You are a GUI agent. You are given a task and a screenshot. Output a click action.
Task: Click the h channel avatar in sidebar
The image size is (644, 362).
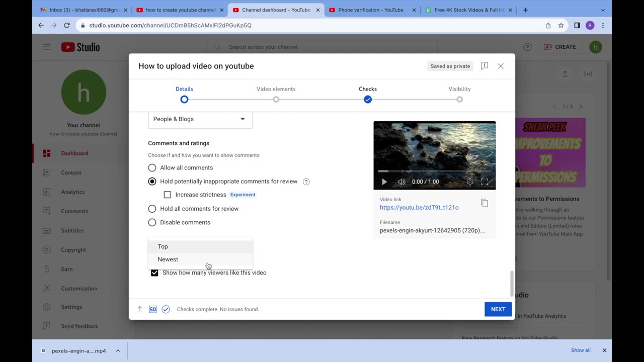click(x=84, y=92)
